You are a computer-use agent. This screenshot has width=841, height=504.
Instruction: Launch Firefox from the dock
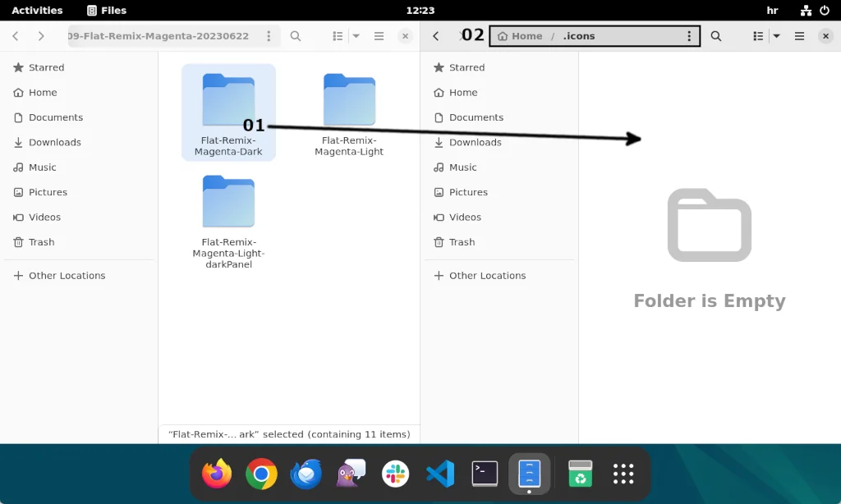pyautogui.click(x=216, y=474)
